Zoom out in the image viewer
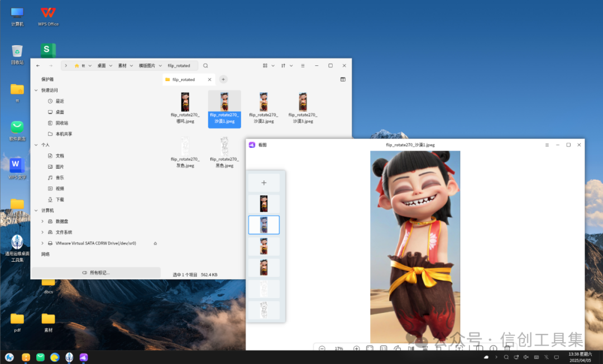603x364 pixels. [x=322, y=348]
